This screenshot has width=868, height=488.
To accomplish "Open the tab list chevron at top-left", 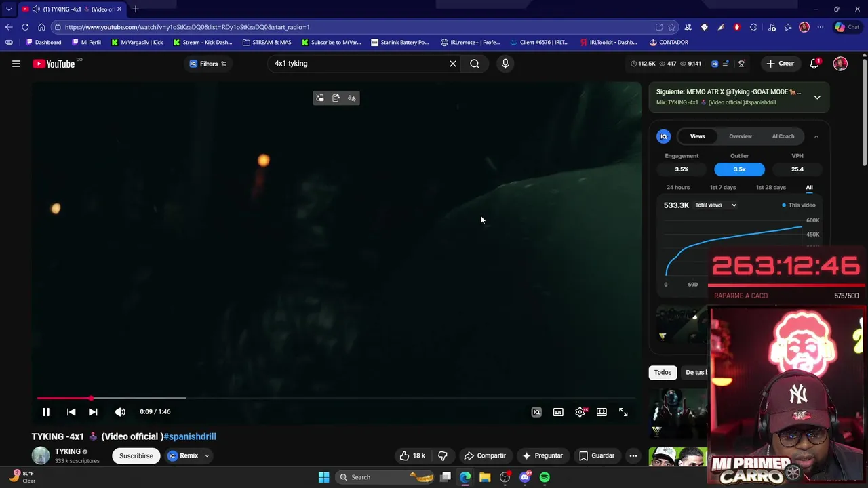I will [8, 9].
